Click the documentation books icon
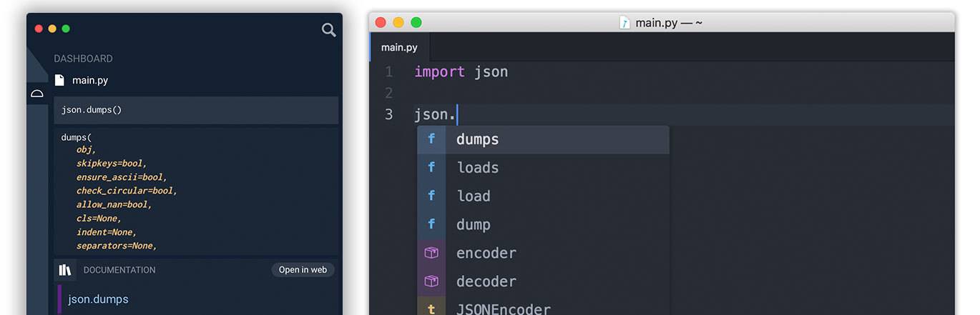This screenshot has width=980, height=315. click(x=65, y=270)
